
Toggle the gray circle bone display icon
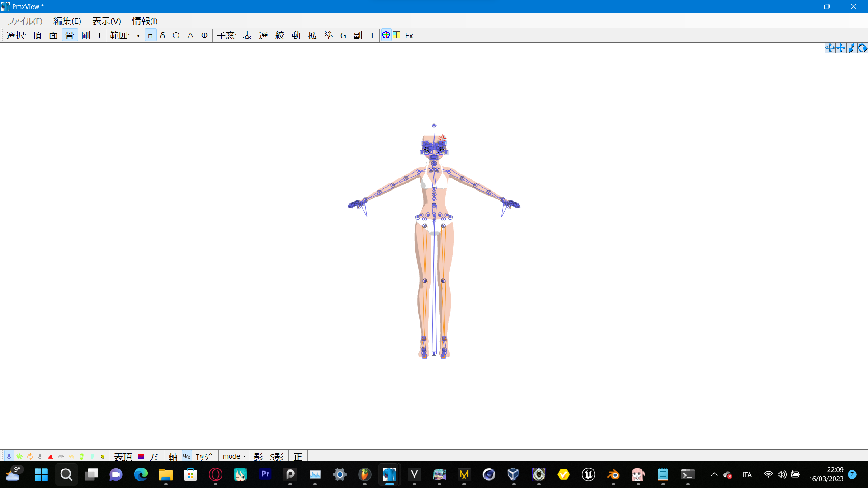[x=40, y=456]
